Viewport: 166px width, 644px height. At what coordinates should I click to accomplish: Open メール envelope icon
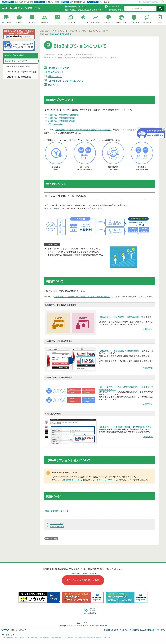57,17
